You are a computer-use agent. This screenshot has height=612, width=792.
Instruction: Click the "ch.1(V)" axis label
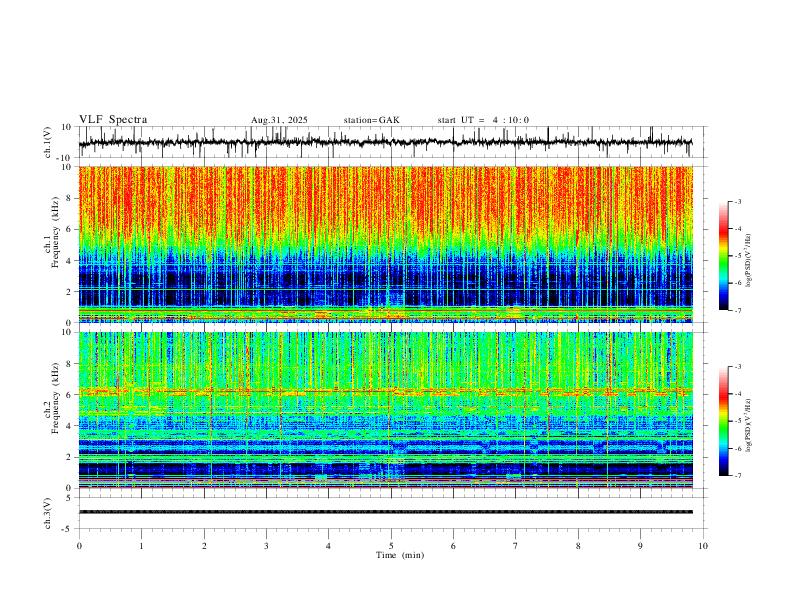click(x=48, y=142)
